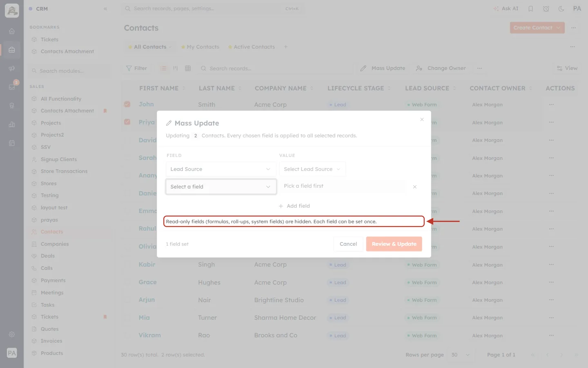Collapse the CRM sidebar
588x368 pixels.
(x=105, y=9)
